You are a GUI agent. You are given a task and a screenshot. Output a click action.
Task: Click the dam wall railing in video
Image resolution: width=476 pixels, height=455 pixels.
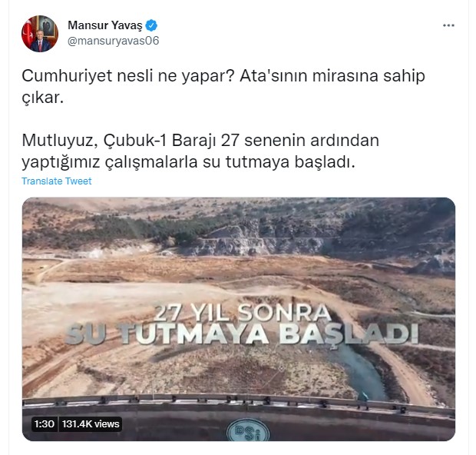click(239, 402)
